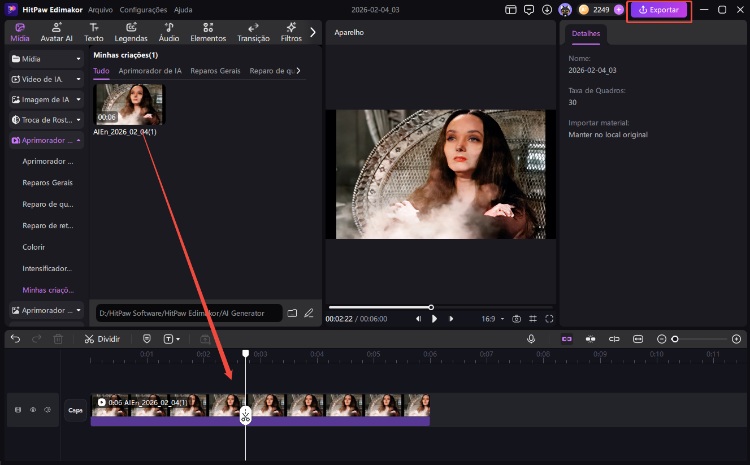
Task: Open the Mídia tab in the top toolbar
Action: pyautogui.click(x=20, y=33)
